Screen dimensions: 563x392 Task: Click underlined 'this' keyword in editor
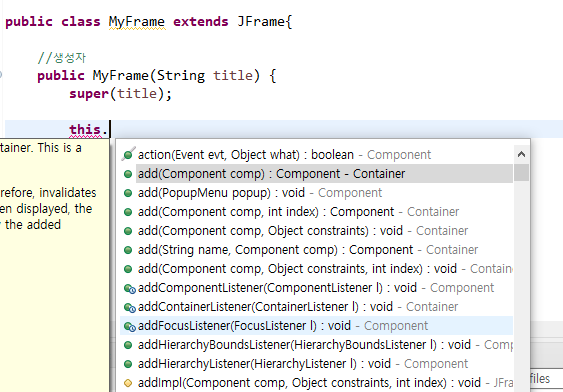click(x=85, y=130)
